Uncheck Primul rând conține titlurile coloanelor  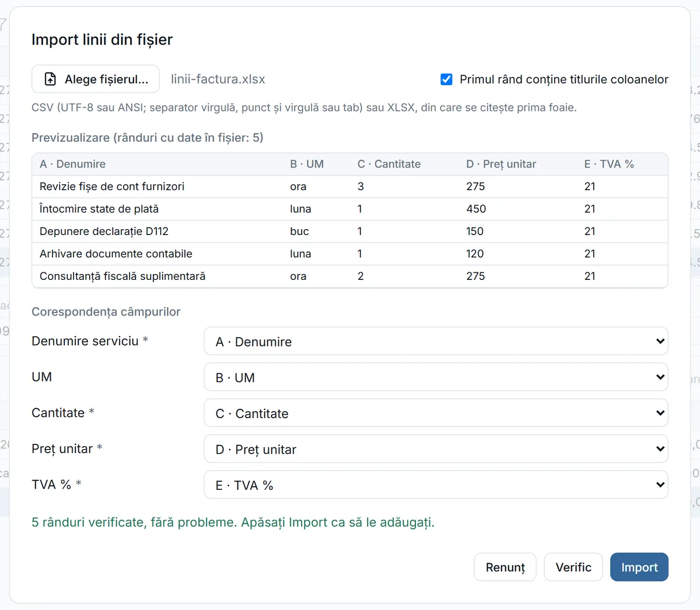pos(446,79)
